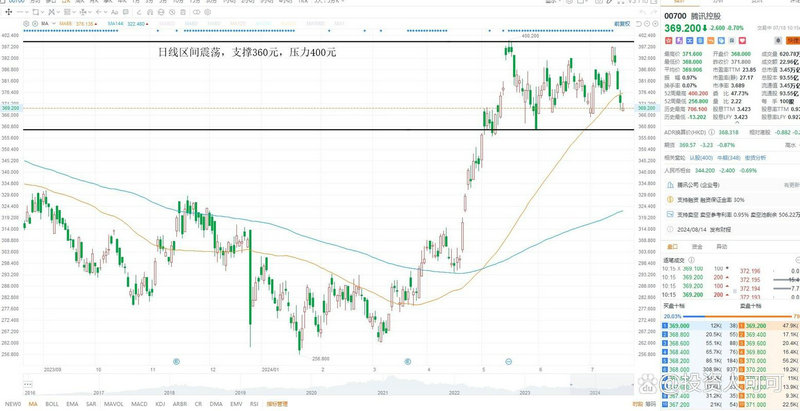Enable the BOLL indicator overlay
Screen dimensions: 800x411
click(x=52, y=404)
